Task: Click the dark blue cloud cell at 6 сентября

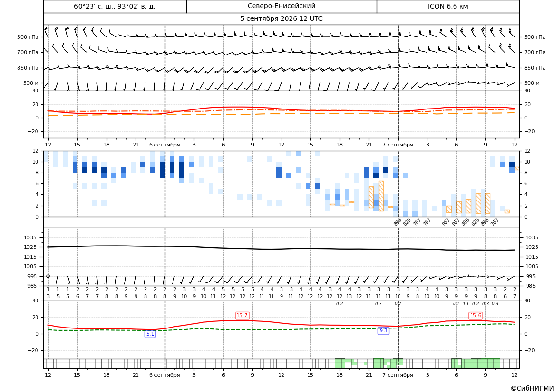Action: point(163,170)
